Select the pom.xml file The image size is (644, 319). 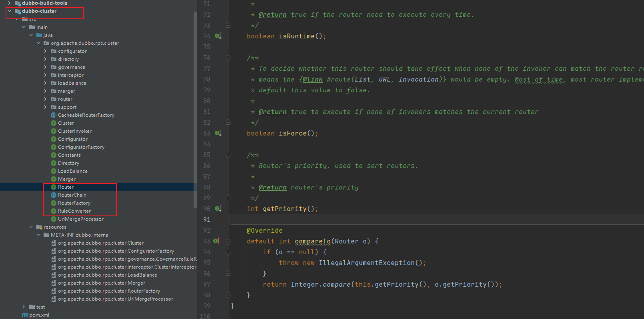[39, 315]
